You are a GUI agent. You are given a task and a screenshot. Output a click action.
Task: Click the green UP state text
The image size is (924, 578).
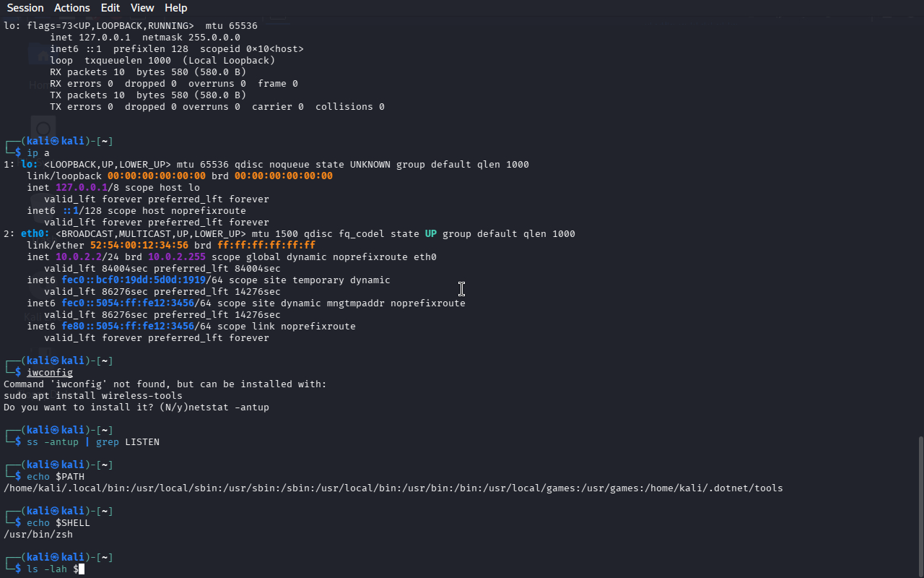click(431, 234)
